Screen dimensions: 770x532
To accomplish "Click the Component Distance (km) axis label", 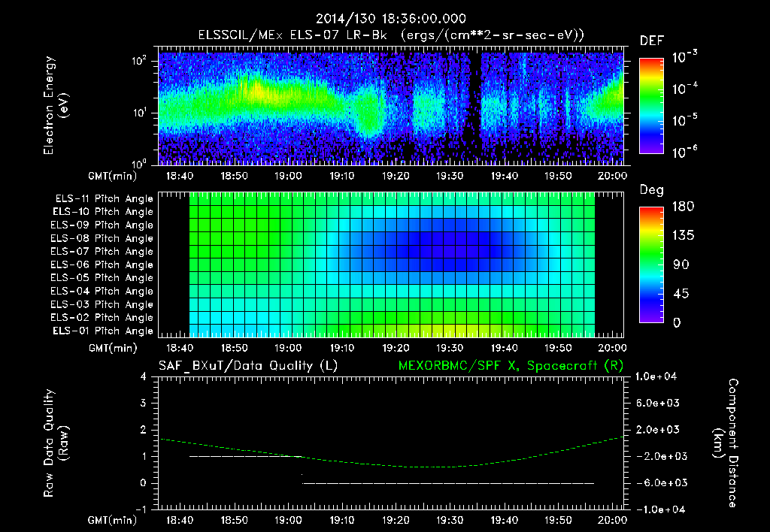I will click(x=726, y=443).
